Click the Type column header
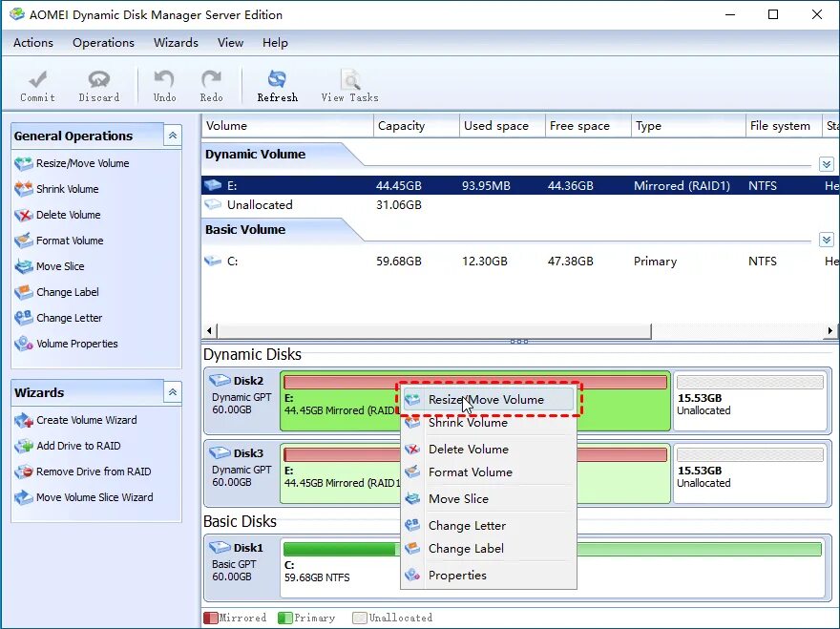Image resolution: width=840 pixels, height=629 pixels. click(688, 126)
